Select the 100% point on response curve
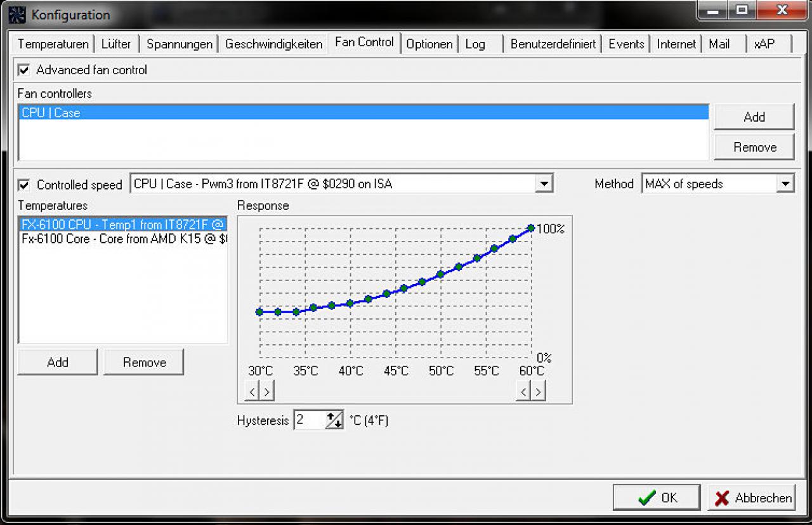Screen dimensions: 812x525 point(531,228)
